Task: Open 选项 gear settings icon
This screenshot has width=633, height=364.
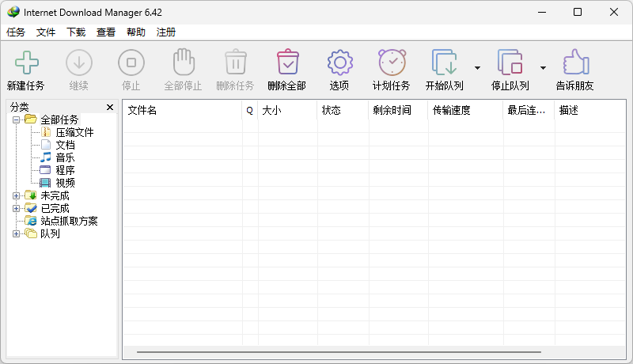Action: [x=340, y=63]
